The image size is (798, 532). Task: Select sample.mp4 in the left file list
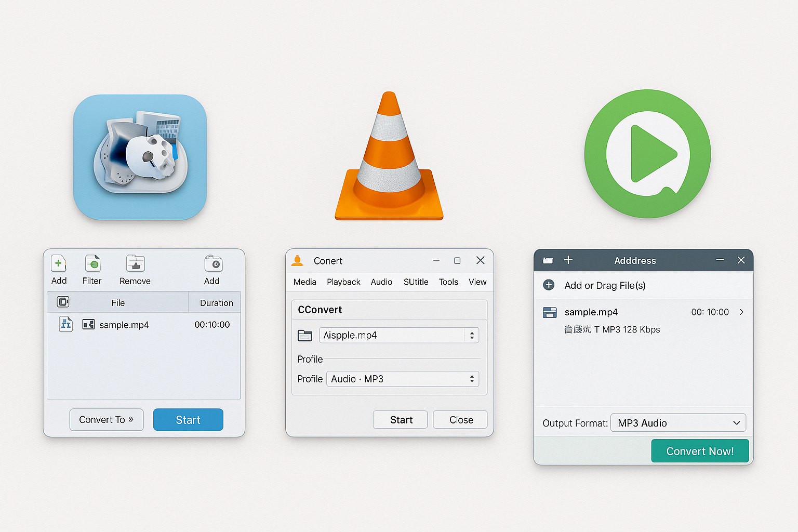click(124, 325)
